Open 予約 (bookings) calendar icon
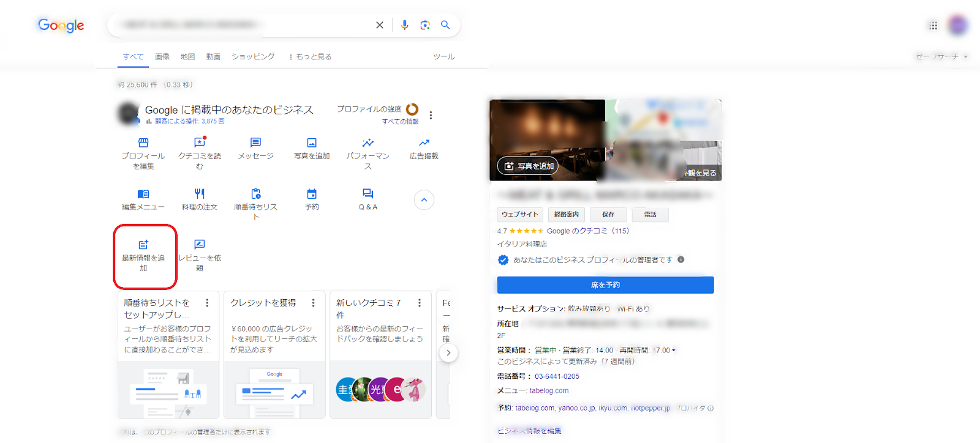 click(312, 199)
